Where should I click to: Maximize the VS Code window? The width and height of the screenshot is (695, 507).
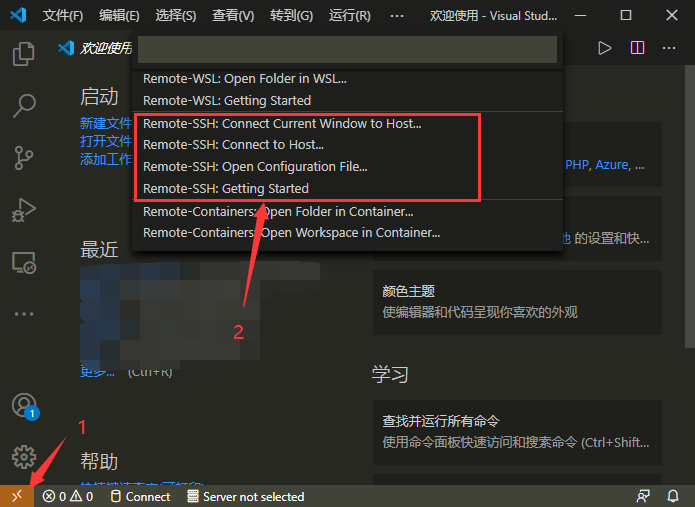pyautogui.click(x=626, y=16)
